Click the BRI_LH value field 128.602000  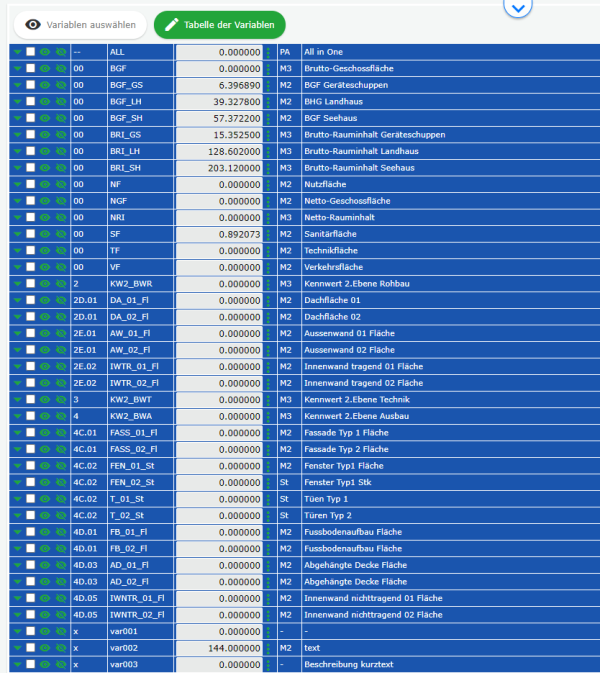coord(219,151)
